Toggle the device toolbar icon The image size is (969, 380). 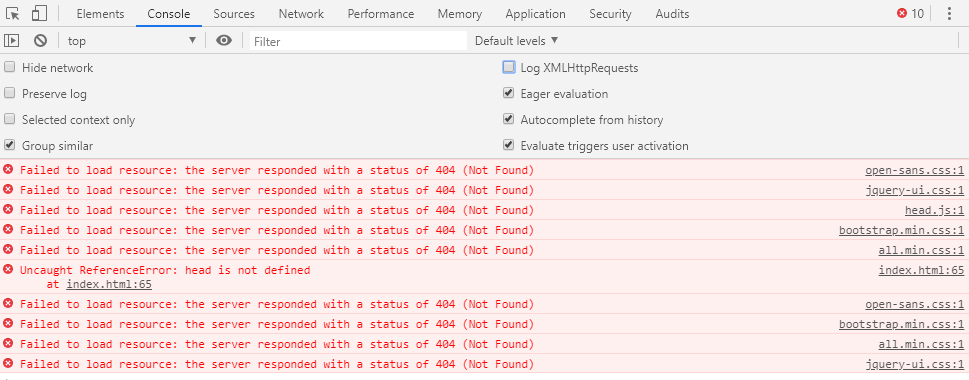point(39,14)
